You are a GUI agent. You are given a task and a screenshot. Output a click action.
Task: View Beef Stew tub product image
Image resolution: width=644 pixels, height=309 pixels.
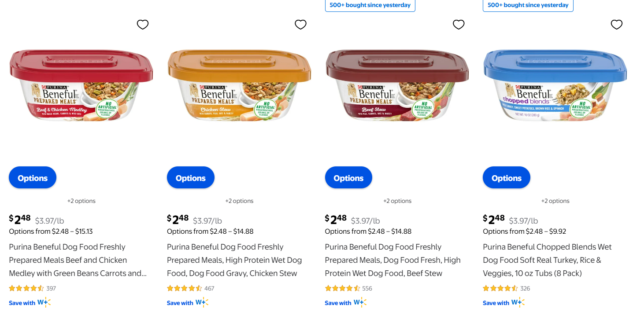(x=397, y=85)
